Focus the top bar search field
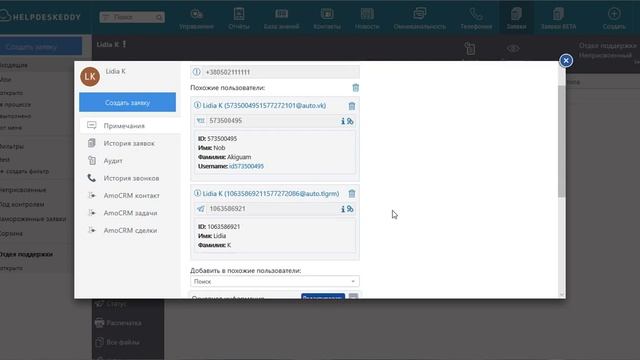Screen dimensions: 640x360 coord(132,17)
